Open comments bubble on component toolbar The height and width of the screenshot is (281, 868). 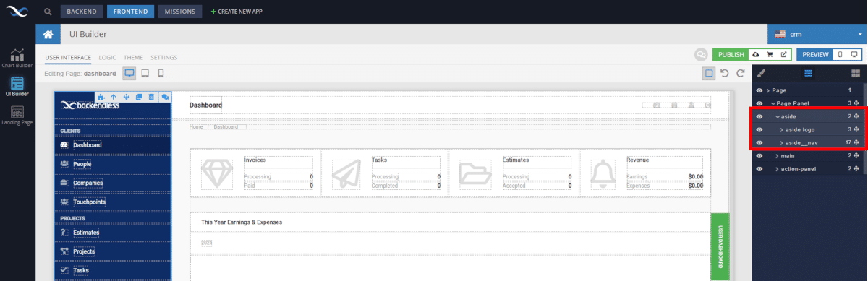(165, 97)
